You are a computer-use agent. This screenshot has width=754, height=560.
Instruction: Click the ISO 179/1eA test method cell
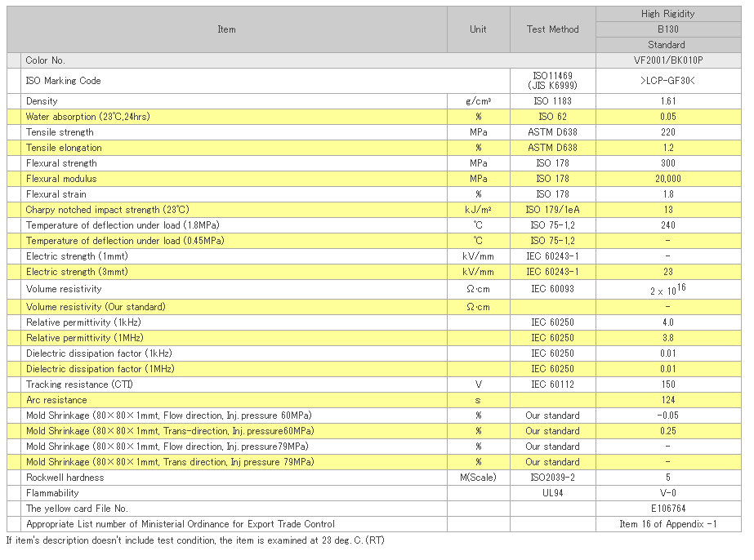[x=552, y=210]
